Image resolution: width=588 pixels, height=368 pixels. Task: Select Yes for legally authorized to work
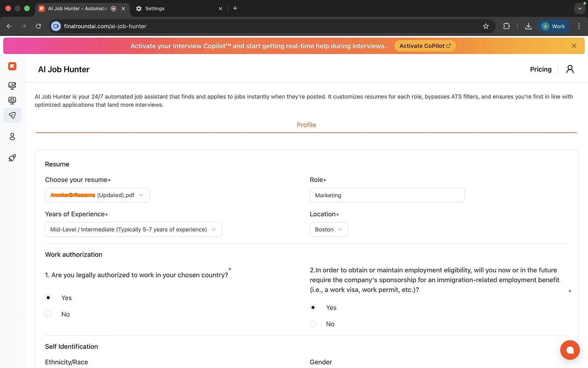48,298
